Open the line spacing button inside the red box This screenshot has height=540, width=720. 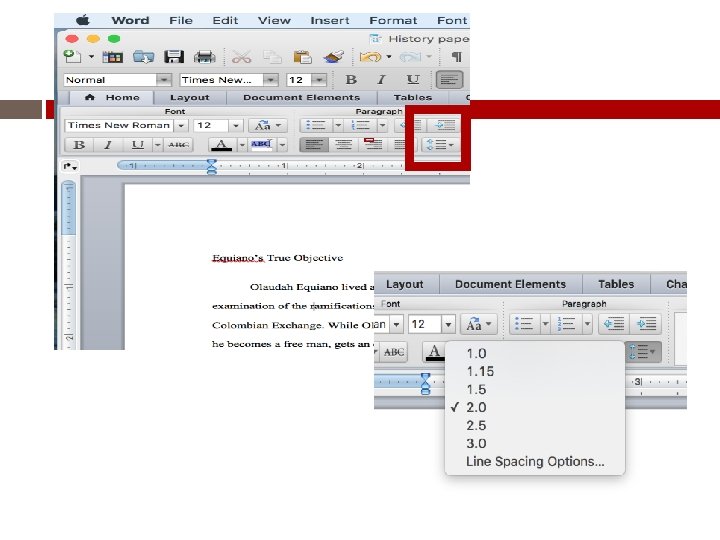[x=440, y=145]
